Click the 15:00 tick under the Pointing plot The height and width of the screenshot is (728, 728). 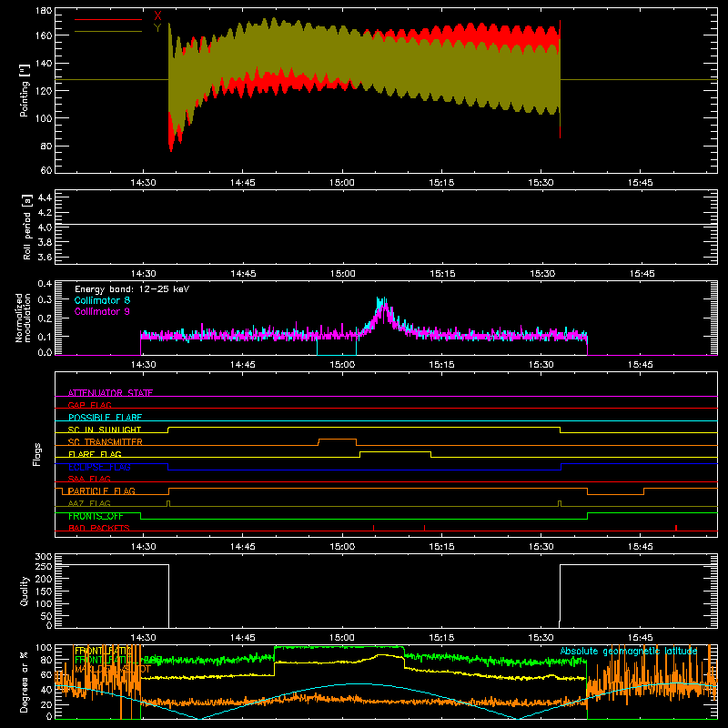pos(342,183)
